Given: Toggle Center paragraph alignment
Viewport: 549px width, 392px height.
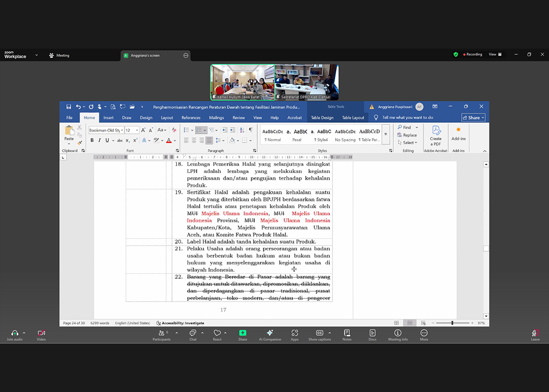Looking at the screenshot, I should click(x=193, y=141).
